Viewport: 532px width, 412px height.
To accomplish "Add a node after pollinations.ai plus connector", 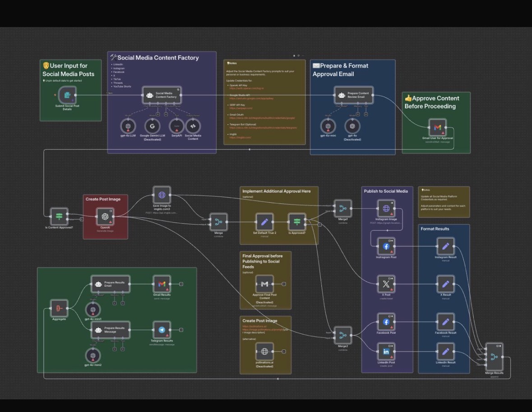I will point(284,352).
